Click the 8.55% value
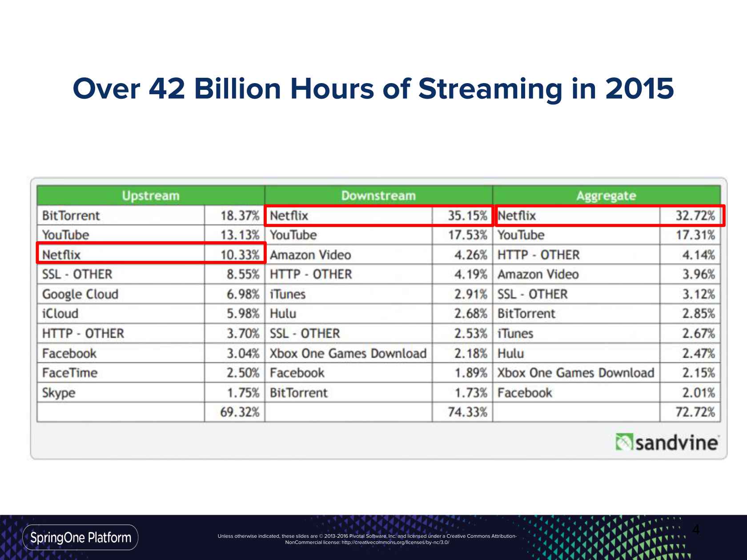 coord(243,274)
